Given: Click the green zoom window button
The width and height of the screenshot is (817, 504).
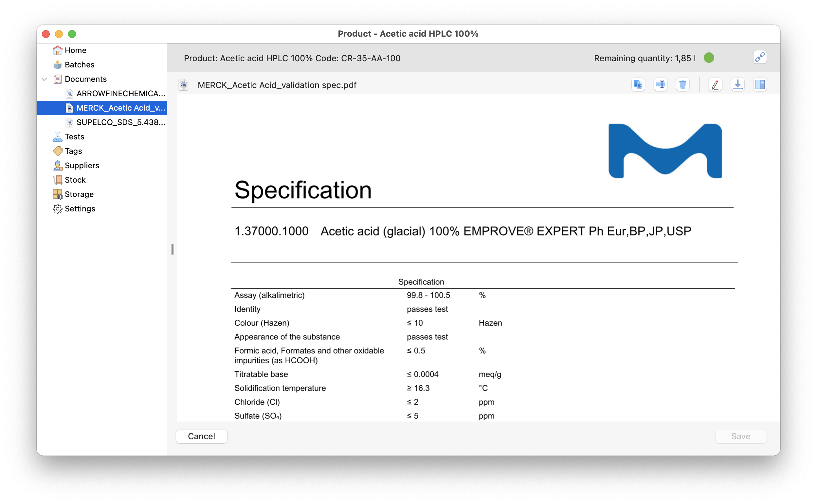Looking at the screenshot, I should [72, 34].
